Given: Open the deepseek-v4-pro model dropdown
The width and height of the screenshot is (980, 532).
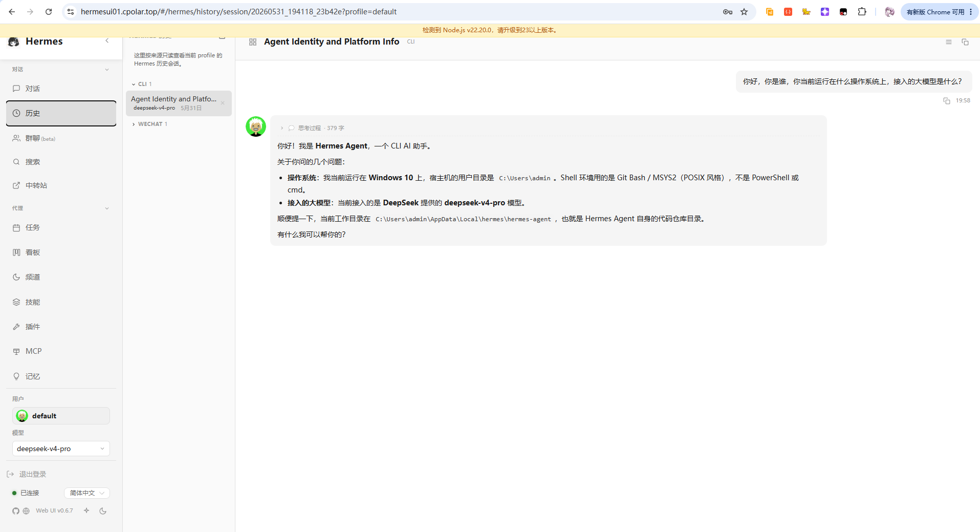Looking at the screenshot, I should coord(61,449).
